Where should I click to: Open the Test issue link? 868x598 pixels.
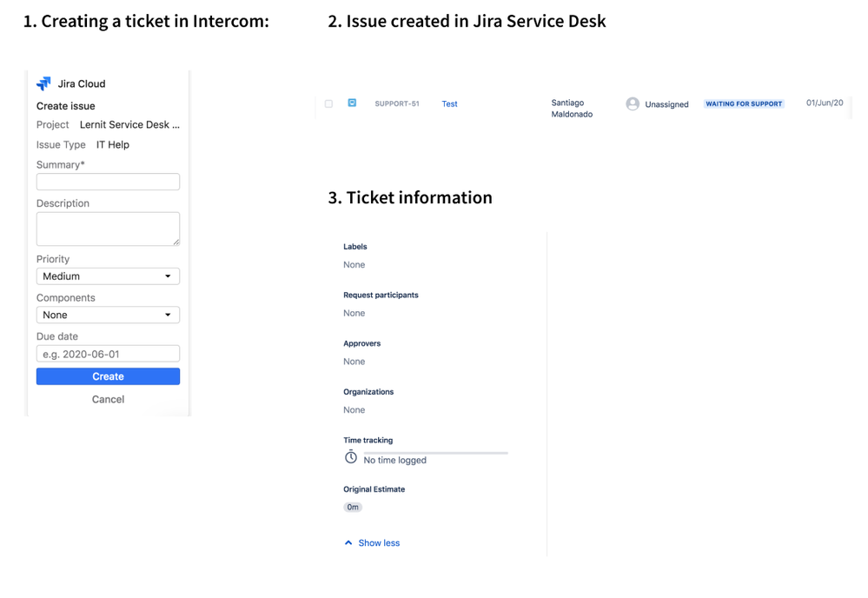[449, 103]
